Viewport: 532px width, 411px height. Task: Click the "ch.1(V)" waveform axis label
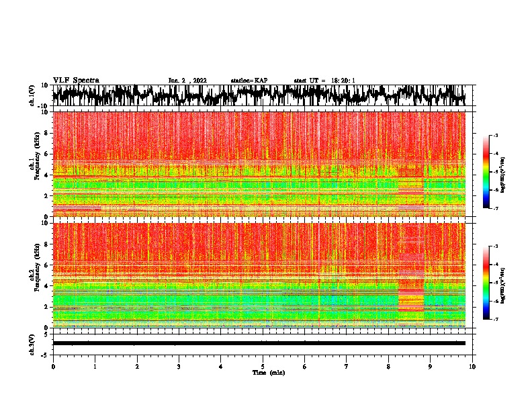tap(32, 95)
